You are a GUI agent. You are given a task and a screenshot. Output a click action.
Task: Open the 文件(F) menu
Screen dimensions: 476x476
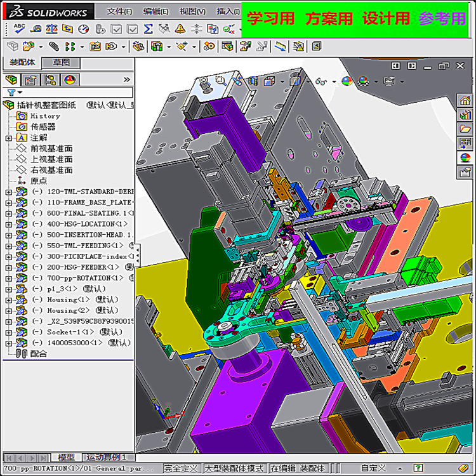(119, 11)
